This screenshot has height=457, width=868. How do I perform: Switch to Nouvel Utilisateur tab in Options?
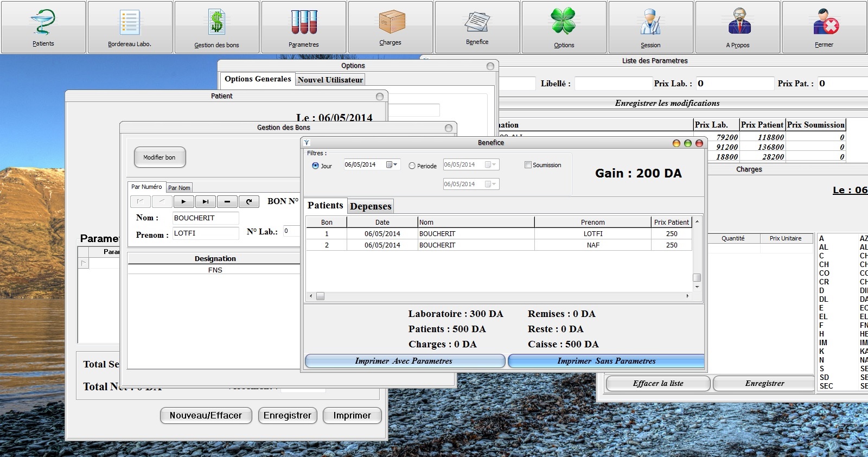(x=330, y=80)
